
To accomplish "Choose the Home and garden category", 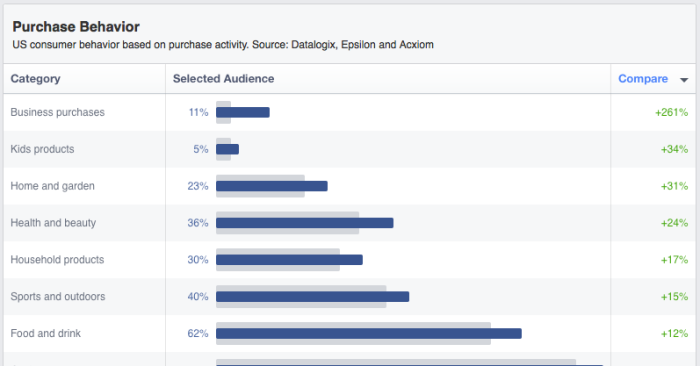I will pyautogui.click(x=52, y=186).
